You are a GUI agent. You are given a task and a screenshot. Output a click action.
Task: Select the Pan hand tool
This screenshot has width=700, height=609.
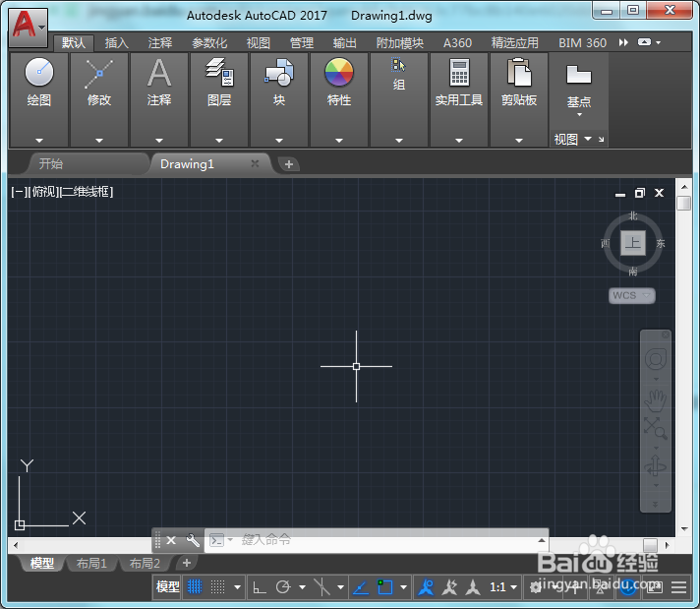[656, 400]
